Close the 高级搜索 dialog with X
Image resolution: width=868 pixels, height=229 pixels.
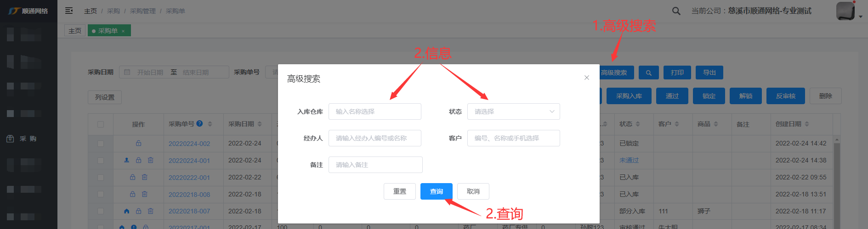click(586, 78)
